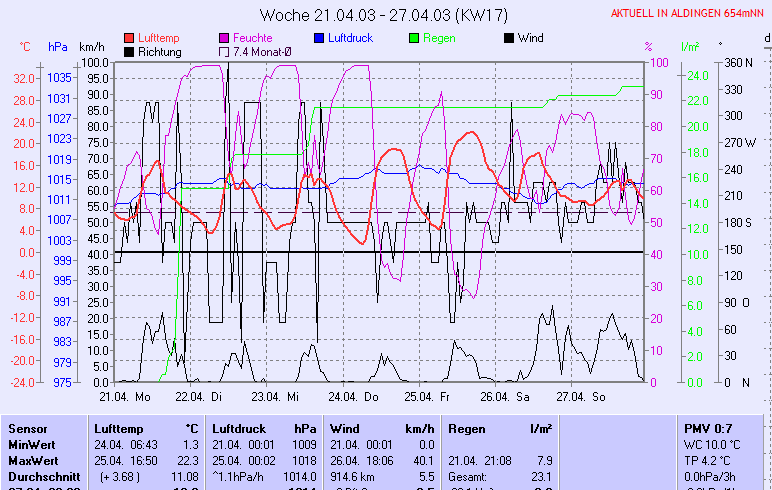Toggle the 7.4 Monat-Ø legend box
Image resolution: width=772 pixels, height=490 pixels.
223,52
